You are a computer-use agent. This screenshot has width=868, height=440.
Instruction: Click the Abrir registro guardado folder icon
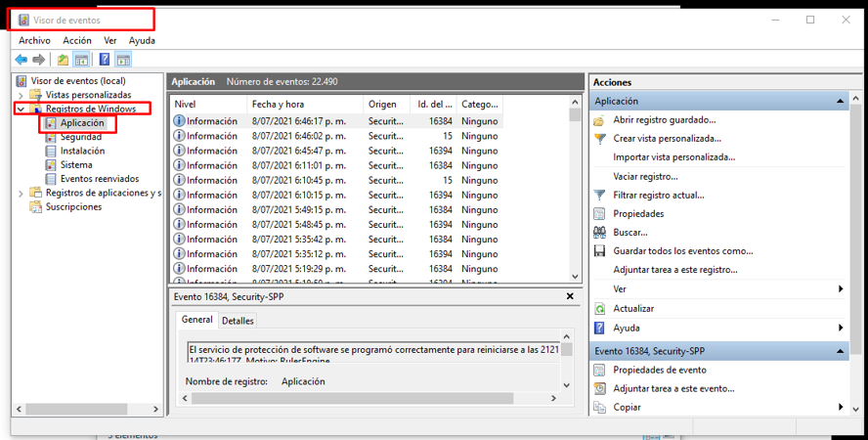pos(600,120)
